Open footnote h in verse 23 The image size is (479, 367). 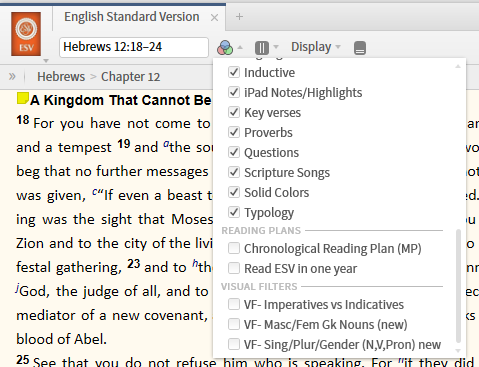click(x=195, y=263)
